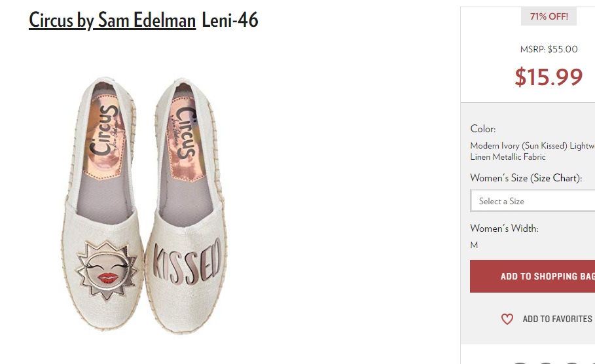Click the Women's Width label
Image resolution: width=595 pixels, height=364 pixels.
coord(504,228)
